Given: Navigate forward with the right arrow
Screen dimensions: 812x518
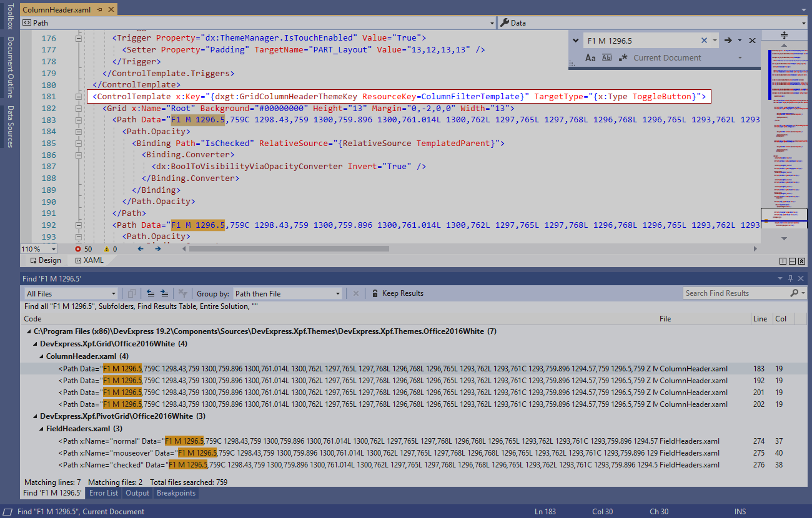Looking at the screenshot, I should pos(157,248).
